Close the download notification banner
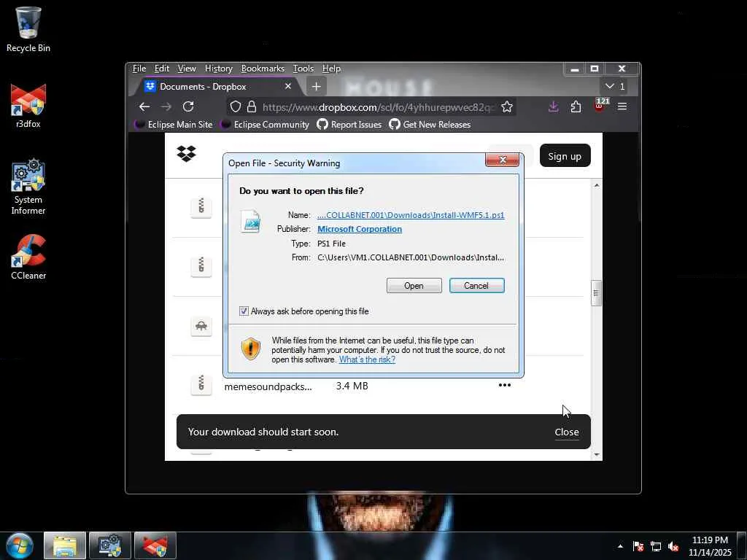The height and width of the screenshot is (560, 747). [566, 432]
